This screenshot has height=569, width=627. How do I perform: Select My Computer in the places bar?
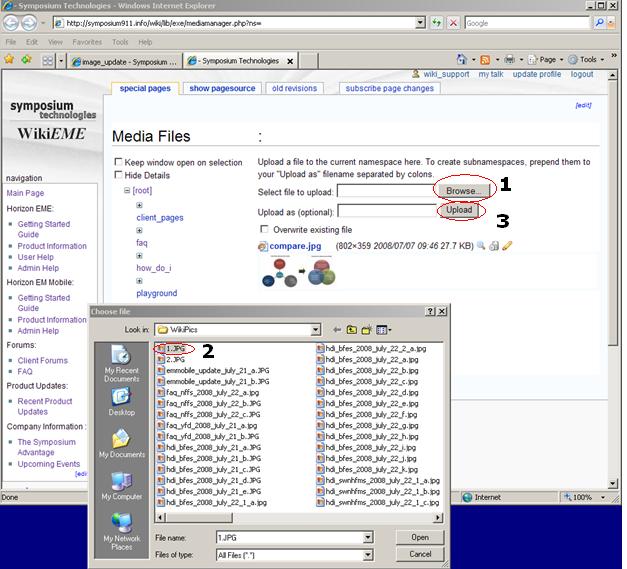[122, 485]
